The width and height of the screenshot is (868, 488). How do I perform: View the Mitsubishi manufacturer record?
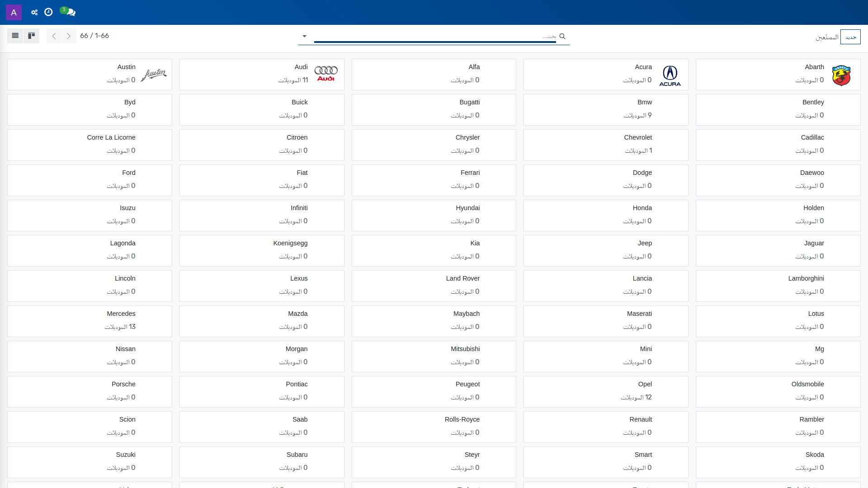coord(434,357)
